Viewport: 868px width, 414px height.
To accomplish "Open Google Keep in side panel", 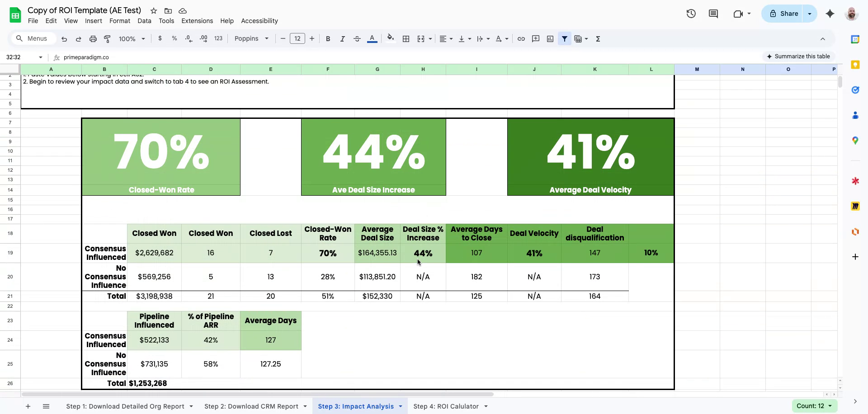I will click(855, 65).
